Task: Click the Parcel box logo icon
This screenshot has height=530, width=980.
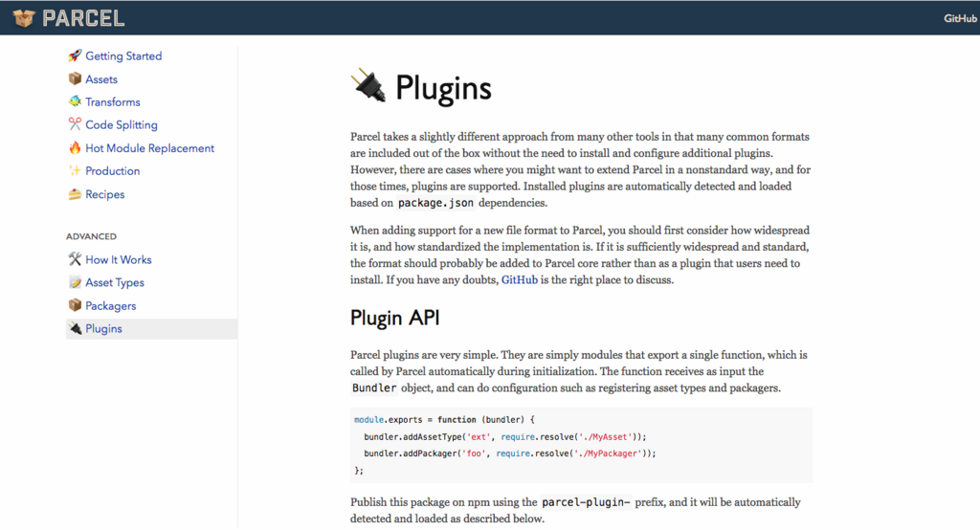Action: pyautogui.click(x=24, y=18)
